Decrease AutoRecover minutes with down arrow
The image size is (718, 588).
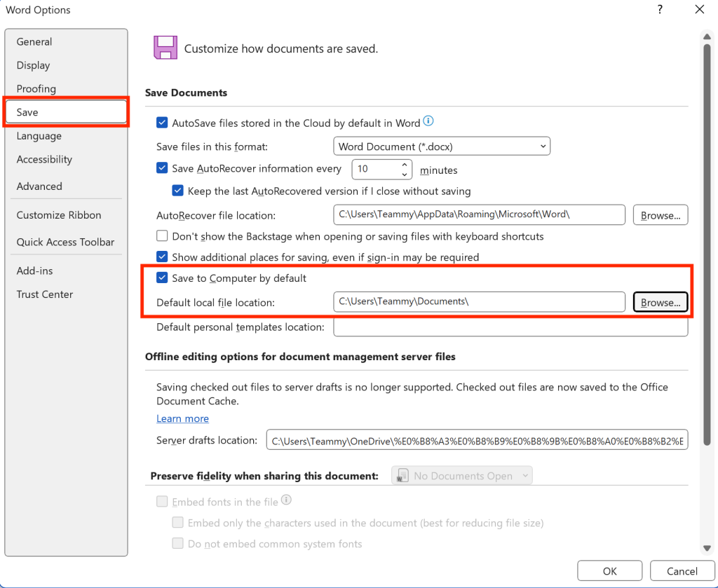click(x=405, y=174)
